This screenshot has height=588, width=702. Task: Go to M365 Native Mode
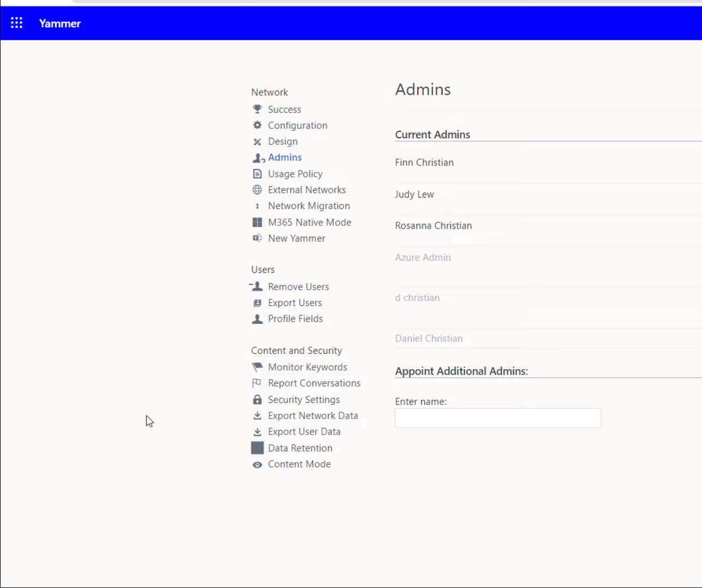point(309,222)
